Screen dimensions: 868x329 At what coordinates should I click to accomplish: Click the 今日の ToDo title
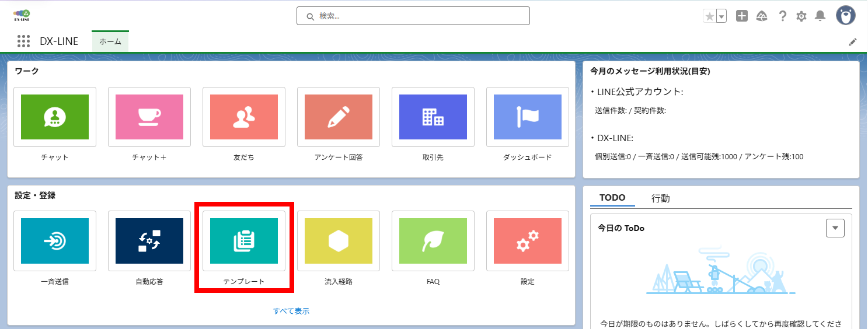[621, 228]
